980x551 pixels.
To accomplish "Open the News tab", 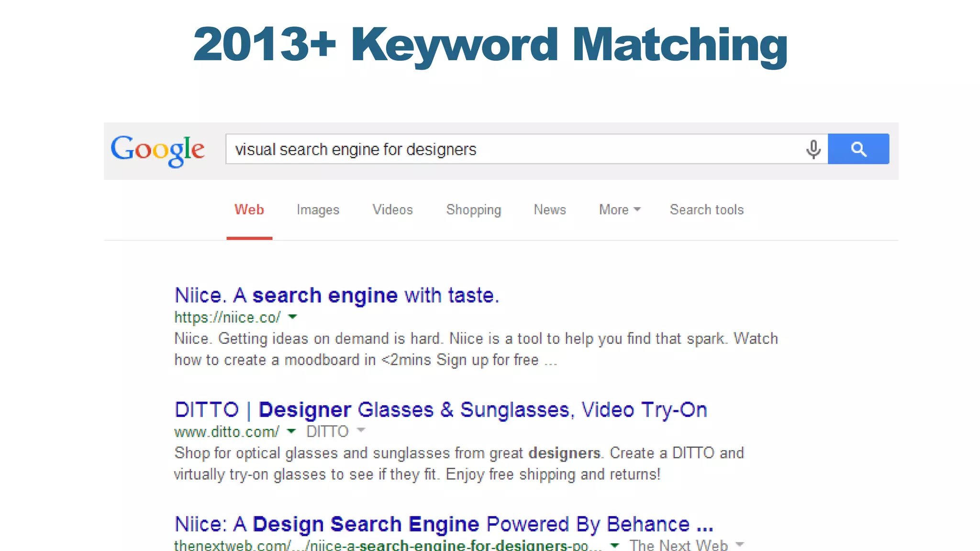I will click(x=550, y=209).
